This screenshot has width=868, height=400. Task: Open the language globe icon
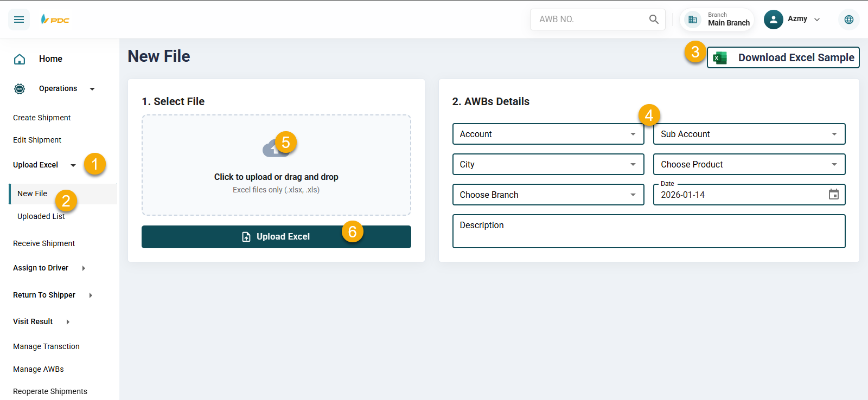(x=848, y=20)
